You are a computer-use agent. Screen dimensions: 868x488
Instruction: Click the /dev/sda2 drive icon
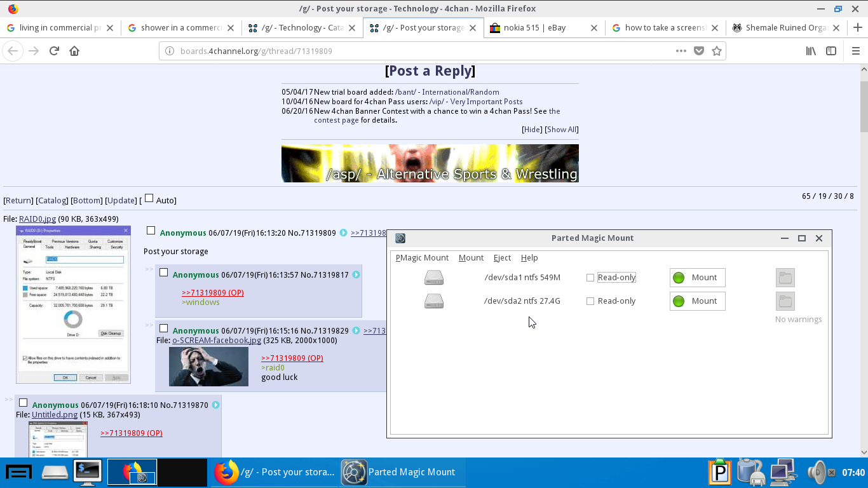[x=434, y=301]
